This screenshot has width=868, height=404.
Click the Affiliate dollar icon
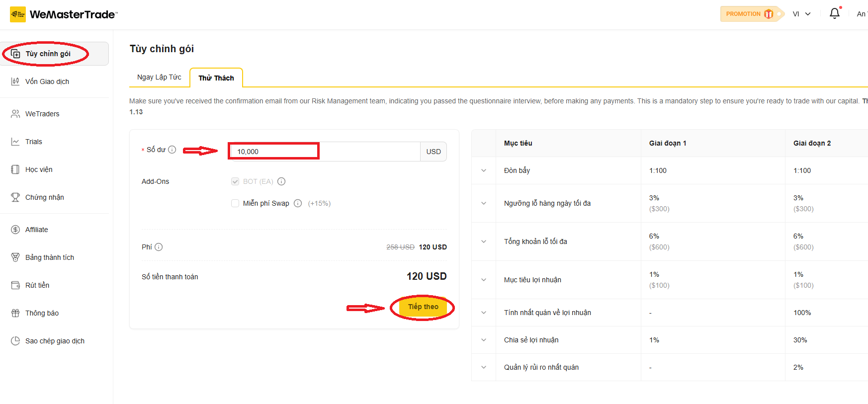[x=15, y=230]
